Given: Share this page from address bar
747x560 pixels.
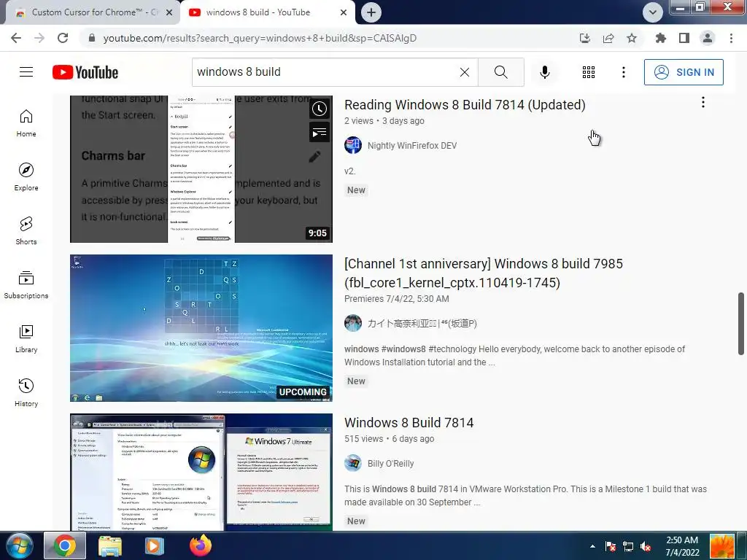Looking at the screenshot, I should click(608, 38).
